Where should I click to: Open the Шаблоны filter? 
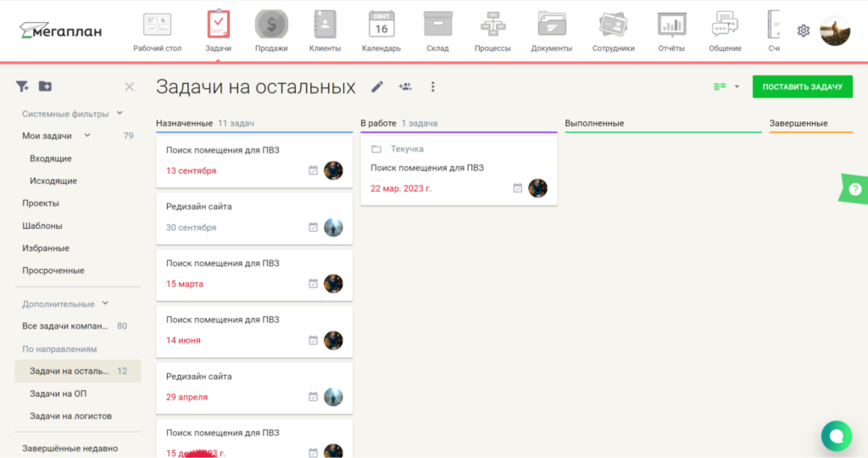point(42,226)
